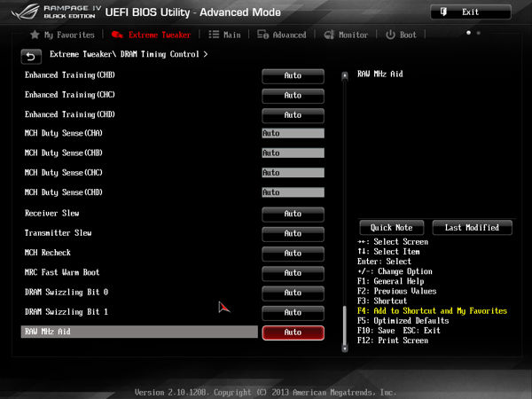Open DRAM Swizzling Bit 1 dropdown
The image size is (532, 399).
click(x=293, y=312)
